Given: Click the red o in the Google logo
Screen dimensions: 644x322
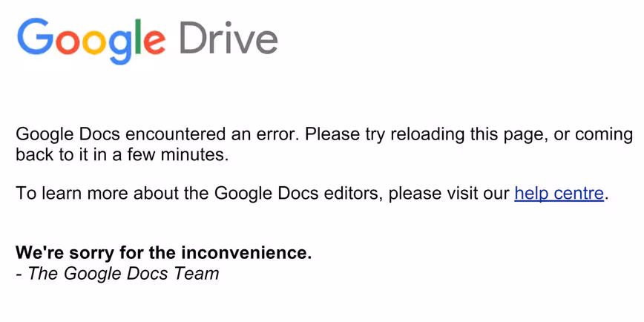Looking at the screenshot, I should [68, 42].
